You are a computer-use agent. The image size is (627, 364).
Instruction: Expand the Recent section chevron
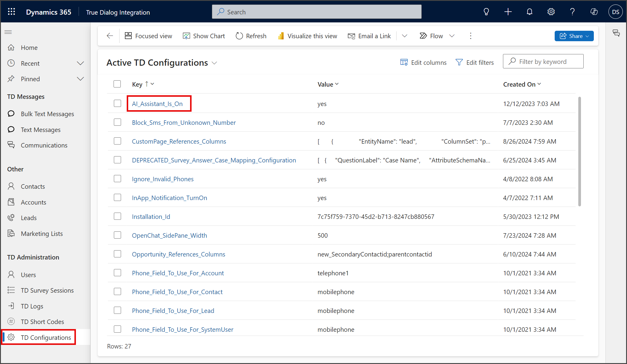tap(80, 63)
